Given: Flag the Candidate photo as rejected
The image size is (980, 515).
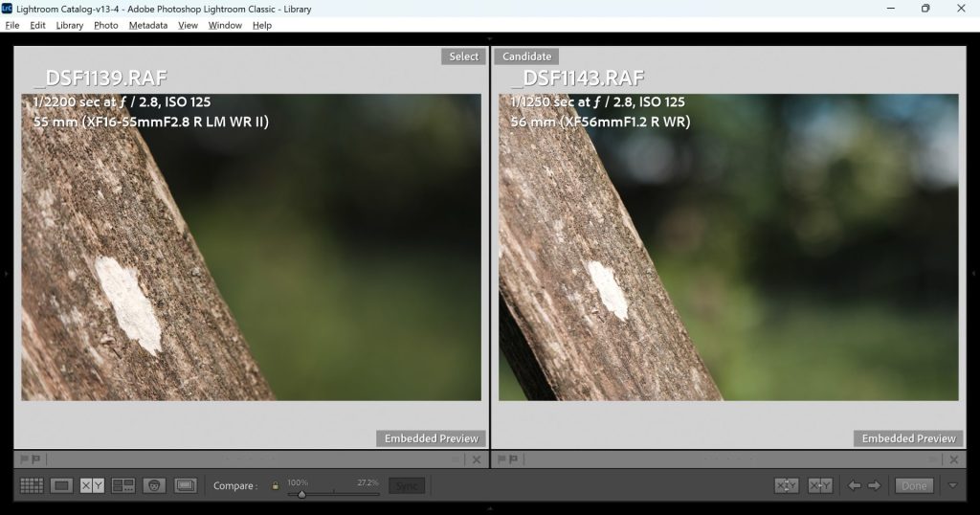Looking at the screenshot, I should tap(513, 459).
